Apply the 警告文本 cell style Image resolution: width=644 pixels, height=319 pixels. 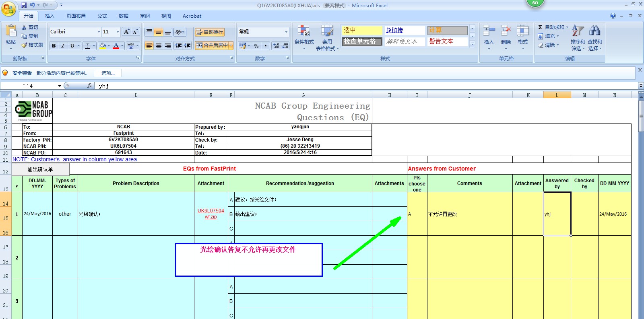click(447, 41)
